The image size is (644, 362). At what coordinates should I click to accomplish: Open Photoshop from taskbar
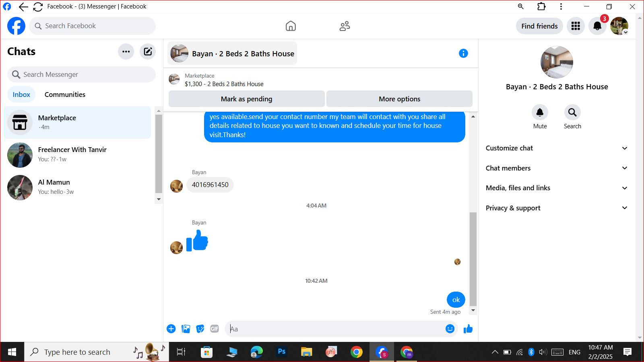tap(282, 352)
